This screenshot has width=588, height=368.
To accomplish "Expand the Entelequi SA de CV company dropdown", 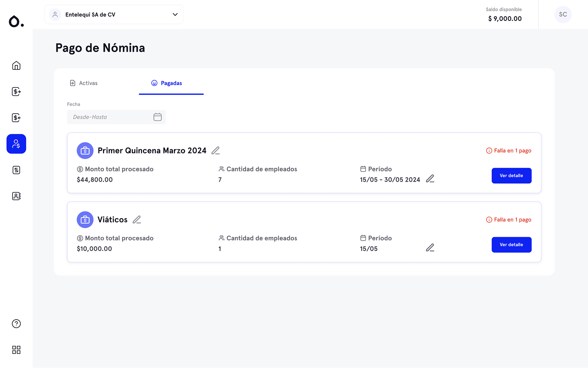I will (175, 14).
